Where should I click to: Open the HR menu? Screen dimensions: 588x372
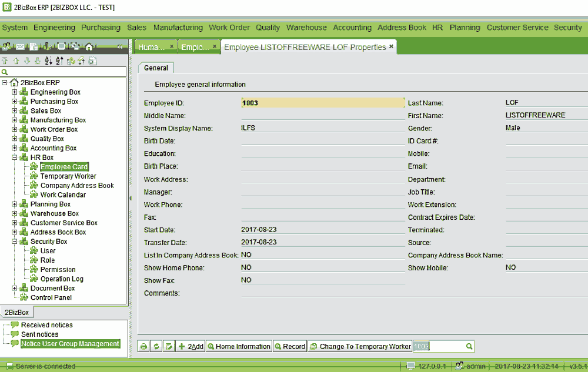[437, 28]
